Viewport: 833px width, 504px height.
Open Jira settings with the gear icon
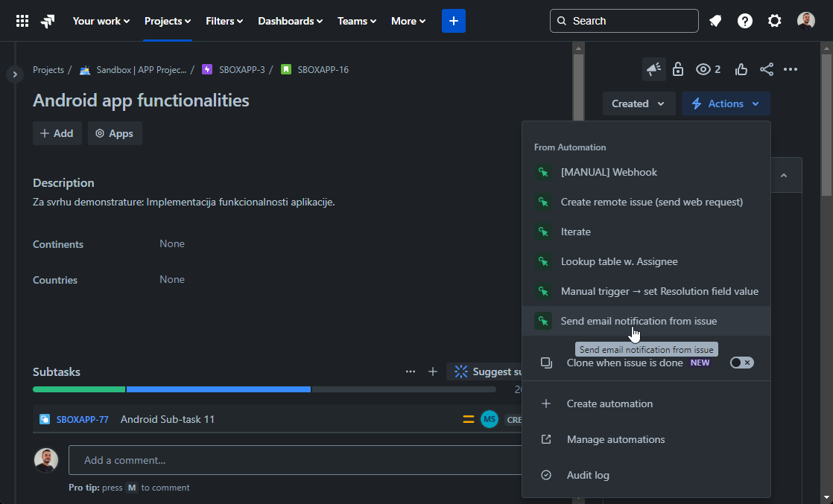[x=774, y=20]
